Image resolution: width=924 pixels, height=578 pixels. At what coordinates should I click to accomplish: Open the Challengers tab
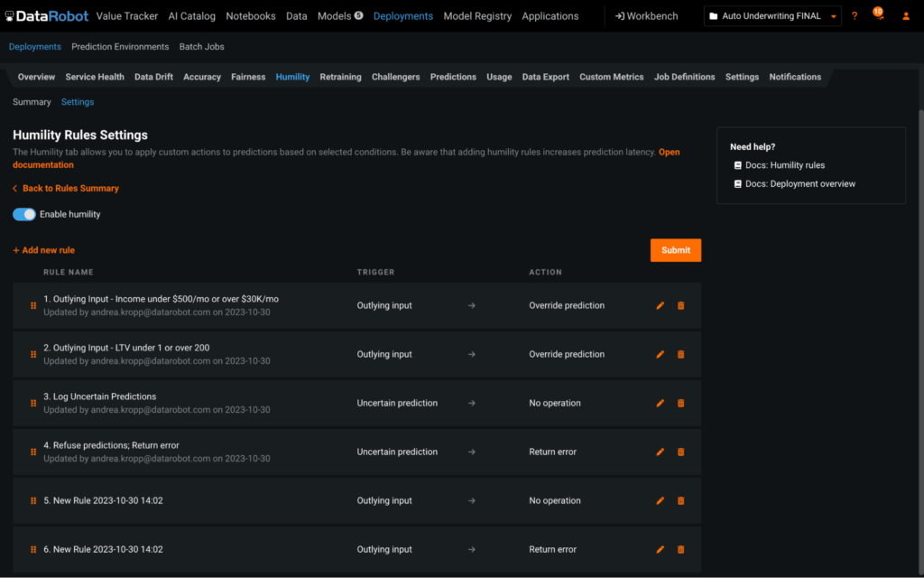pos(395,78)
